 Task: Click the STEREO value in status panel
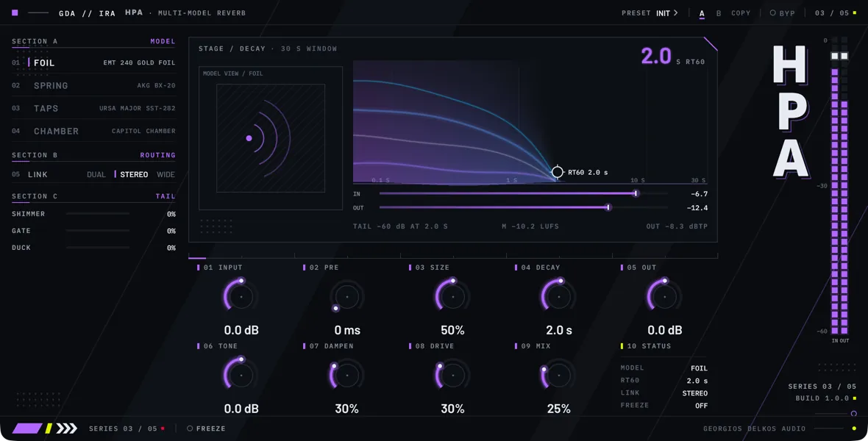tap(694, 393)
